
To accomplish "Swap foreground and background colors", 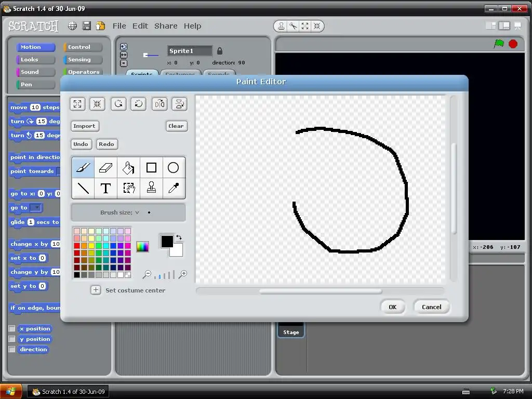I will pyautogui.click(x=179, y=237).
